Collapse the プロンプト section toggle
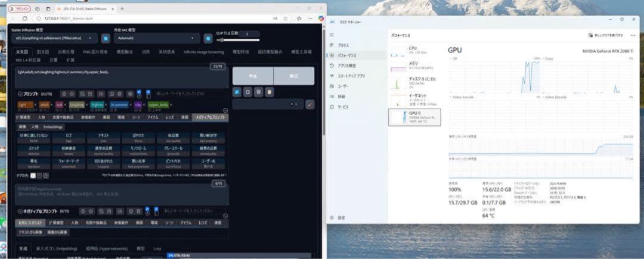644x259 pixels. coord(20,94)
